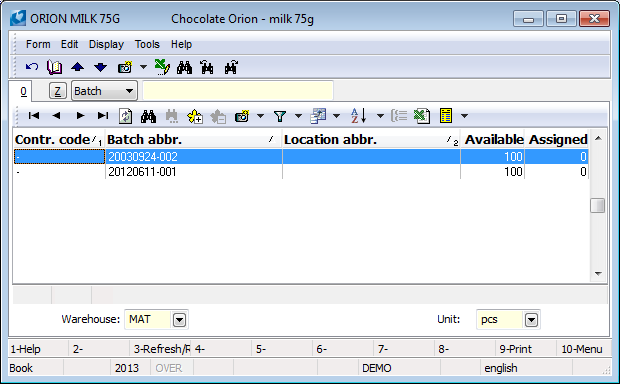Click the binoculars search forward icon

pyautogui.click(x=231, y=68)
